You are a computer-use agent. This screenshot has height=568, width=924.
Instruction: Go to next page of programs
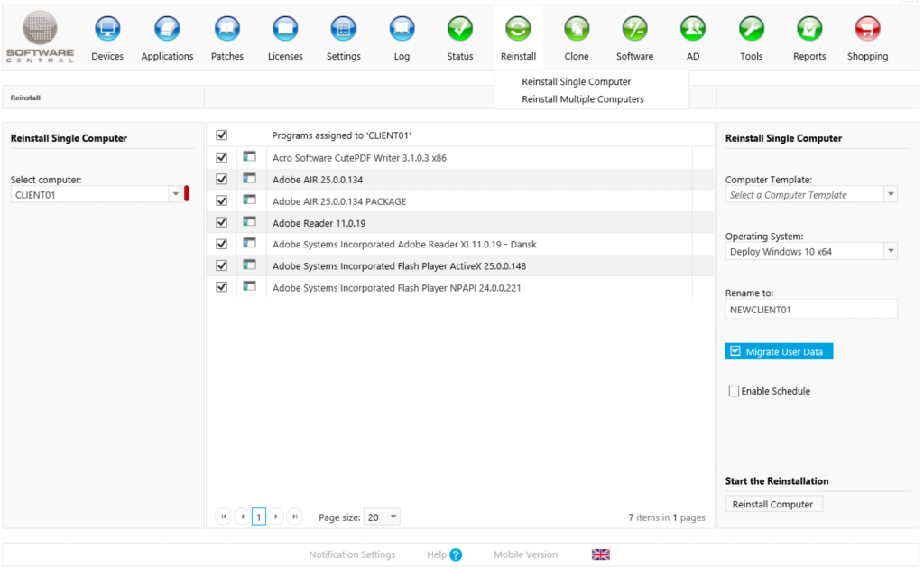276,517
